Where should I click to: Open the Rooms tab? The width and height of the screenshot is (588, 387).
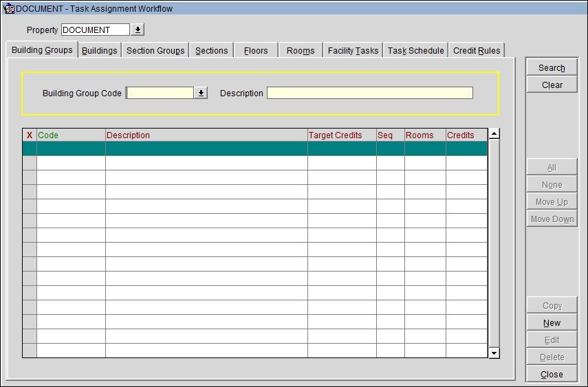click(301, 51)
